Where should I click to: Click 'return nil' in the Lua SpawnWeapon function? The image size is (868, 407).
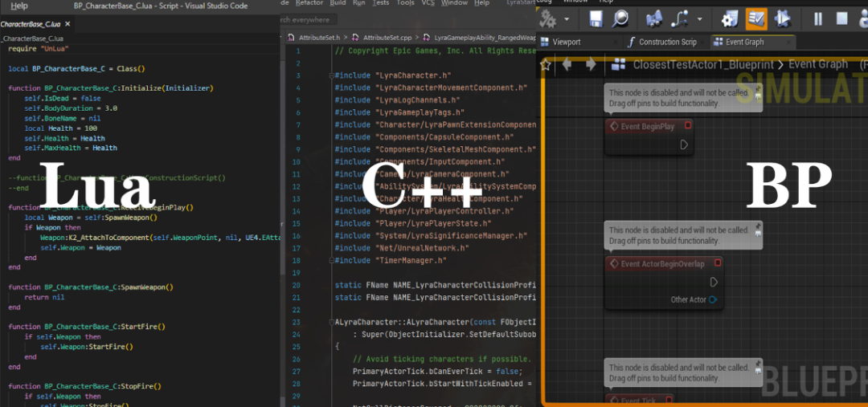tap(44, 297)
